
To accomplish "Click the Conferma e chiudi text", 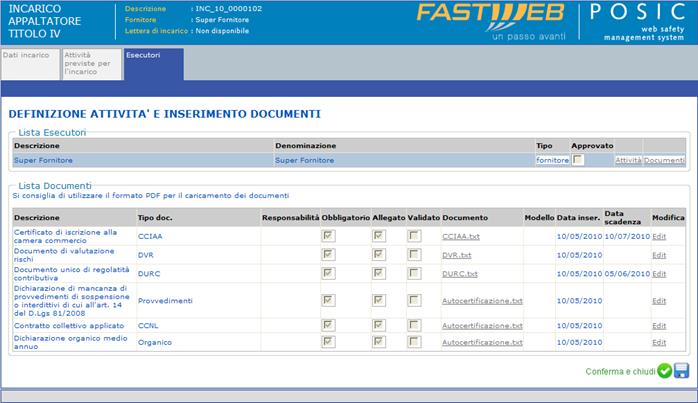I will [x=620, y=371].
